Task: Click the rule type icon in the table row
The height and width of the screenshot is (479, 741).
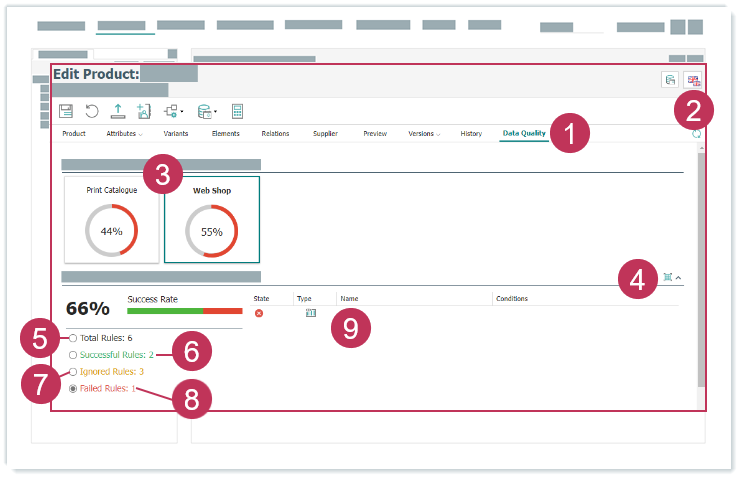Action: click(310, 313)
